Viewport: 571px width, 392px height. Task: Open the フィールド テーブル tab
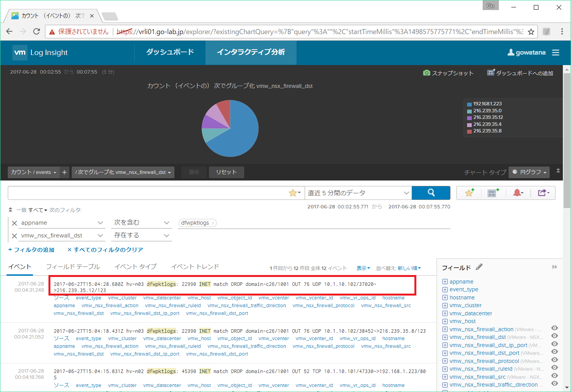(73, 267)
